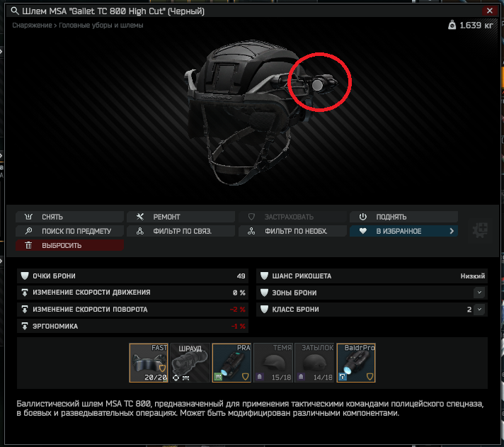Click the trash can icon on ВЫБРОСИТЬ
The image size is (504, 447).
point(28,245)
